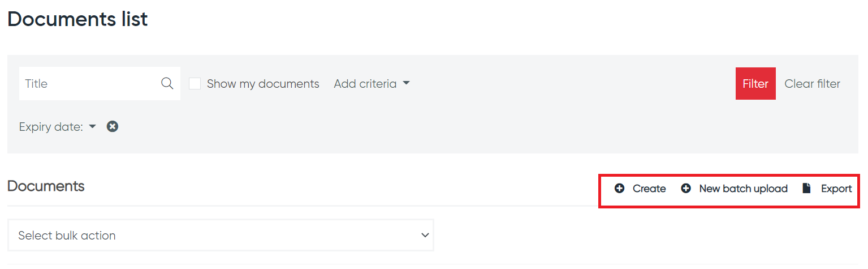The width and height of the screenshot is (868, 269).
Task: Start a New batch upload
Action: tap(743, 189)
